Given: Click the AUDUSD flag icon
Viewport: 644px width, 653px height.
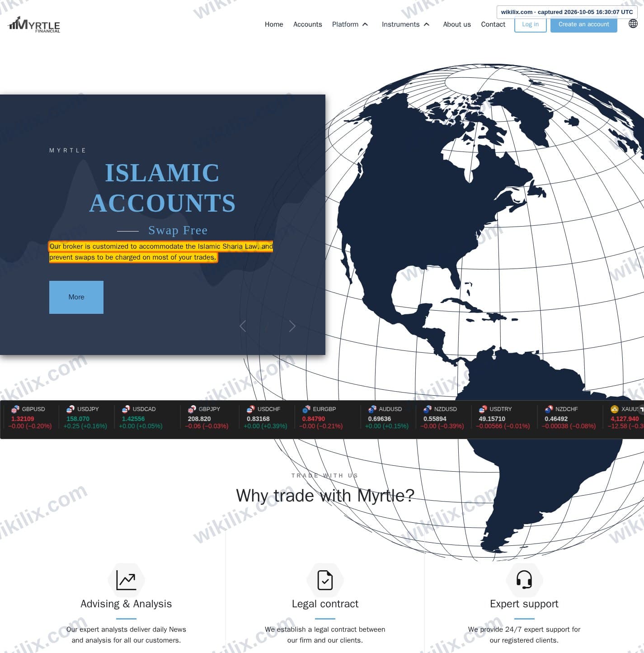Looking at the screenshot, I should point(372,409).
